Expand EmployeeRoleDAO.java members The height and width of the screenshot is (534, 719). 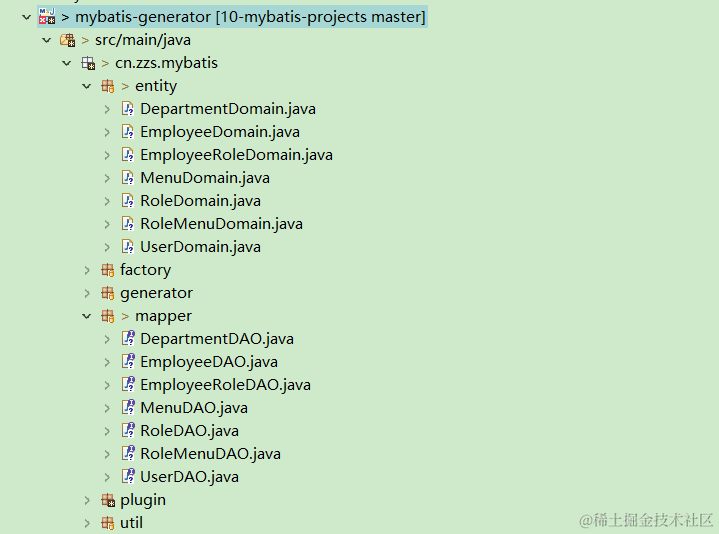[x=107, y=385]
